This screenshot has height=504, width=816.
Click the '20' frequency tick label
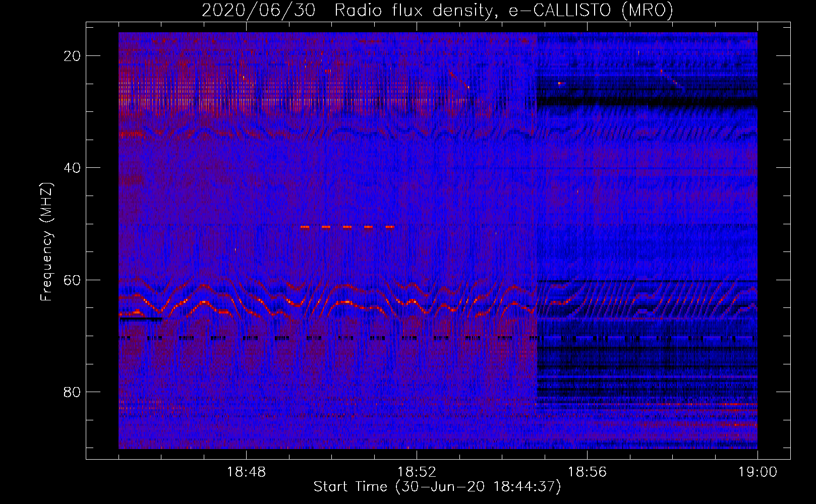pos(72,56)
